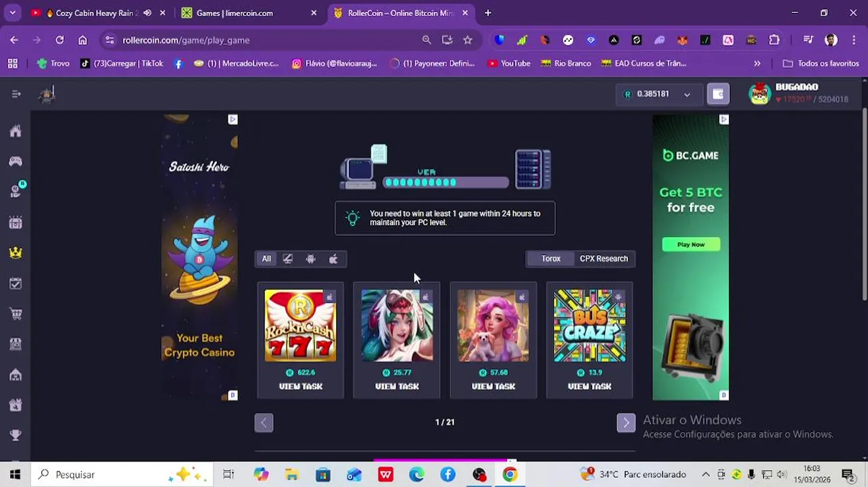Reload the RollerCoin page
The image size is (868, 487).
tap(59, 40)
